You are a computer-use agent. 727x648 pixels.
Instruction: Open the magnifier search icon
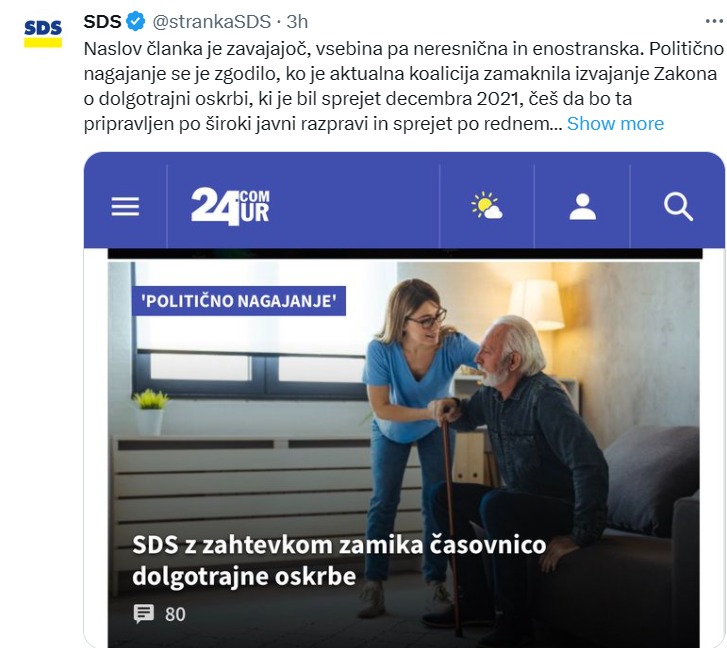click(678, 207)
